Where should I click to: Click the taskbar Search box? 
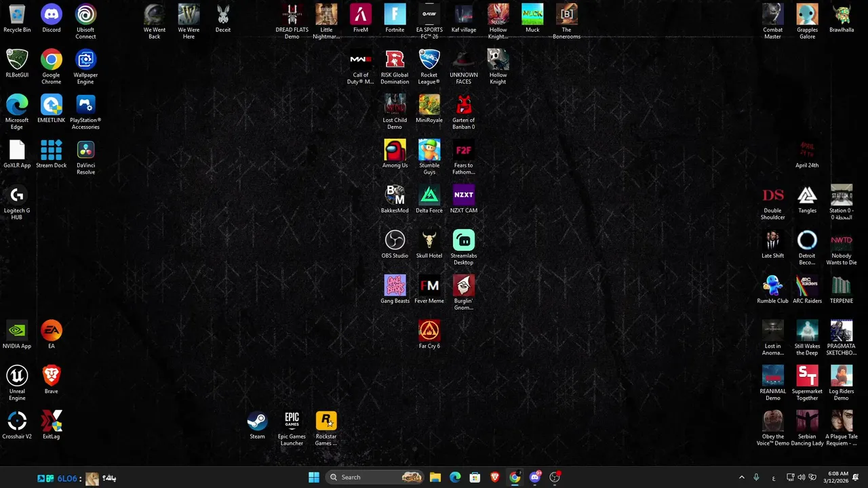[x=374, y=477]
